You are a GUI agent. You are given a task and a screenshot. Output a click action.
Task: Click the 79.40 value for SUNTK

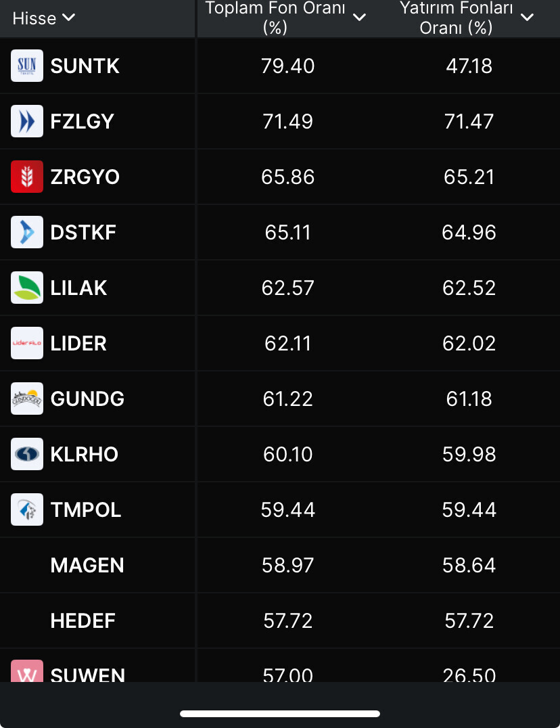click(x=288, y=66)
